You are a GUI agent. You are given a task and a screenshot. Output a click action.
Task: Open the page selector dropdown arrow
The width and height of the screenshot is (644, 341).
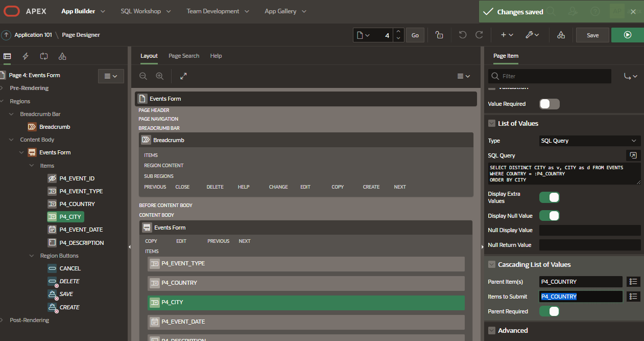(x=362, y=35)
